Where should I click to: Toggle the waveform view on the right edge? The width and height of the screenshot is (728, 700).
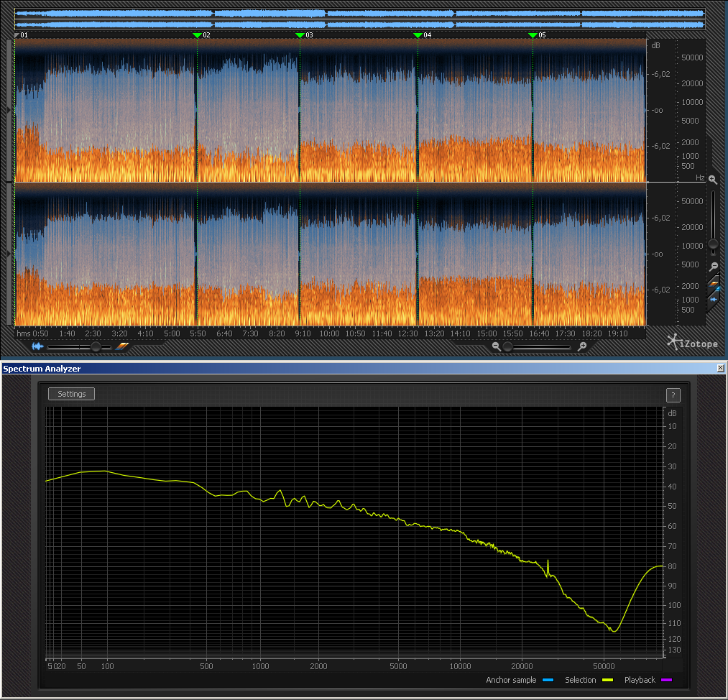point(714,299)
